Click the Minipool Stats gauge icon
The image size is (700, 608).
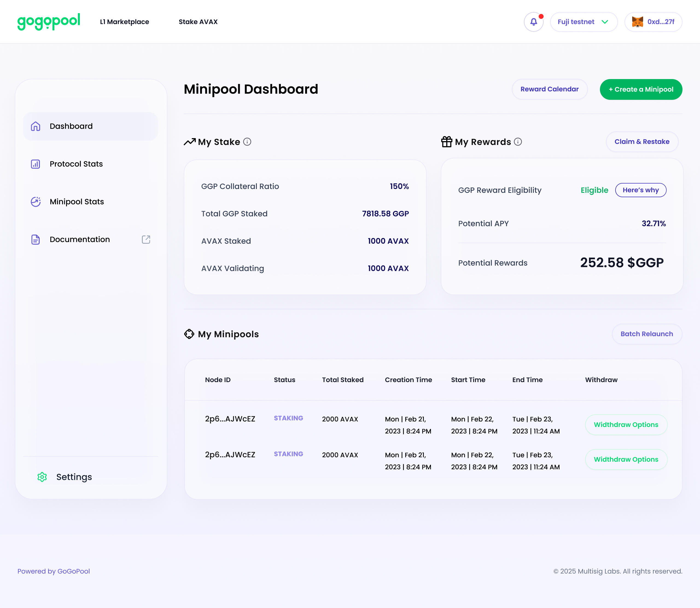pos(35,202)
